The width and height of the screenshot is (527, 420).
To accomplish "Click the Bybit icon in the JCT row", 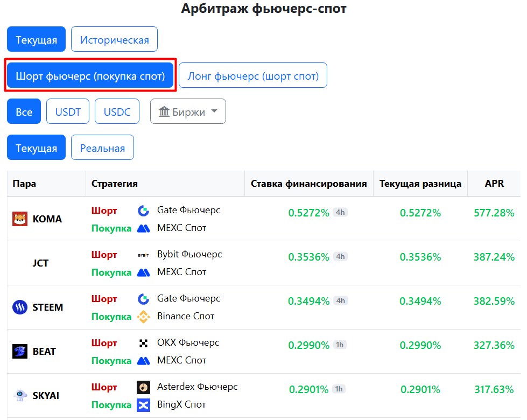I will 144,255.
